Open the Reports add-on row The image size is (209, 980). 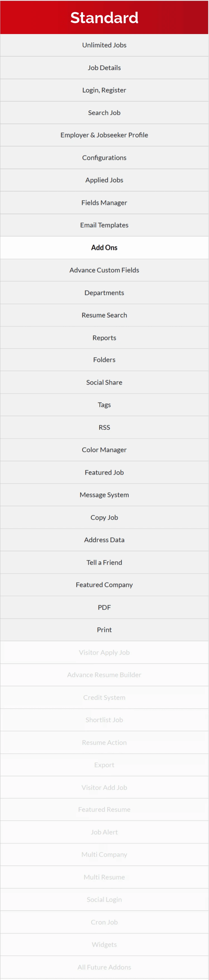[104, 338]
